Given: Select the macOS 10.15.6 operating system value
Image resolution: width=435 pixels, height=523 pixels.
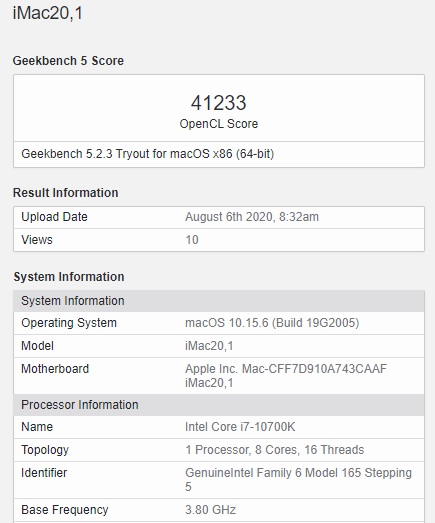Looking at the screenshot, I should click(x=272, y=323).
